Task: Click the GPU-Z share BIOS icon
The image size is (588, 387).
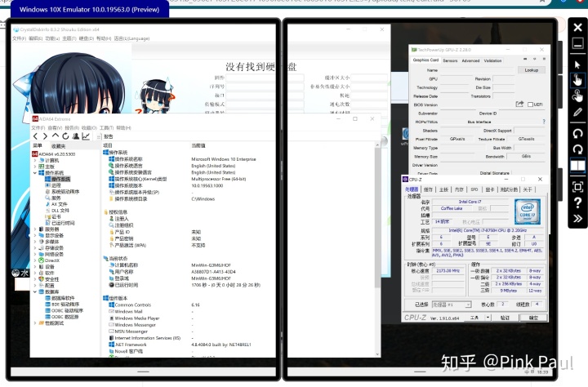Action: click(x=519, y=104)
